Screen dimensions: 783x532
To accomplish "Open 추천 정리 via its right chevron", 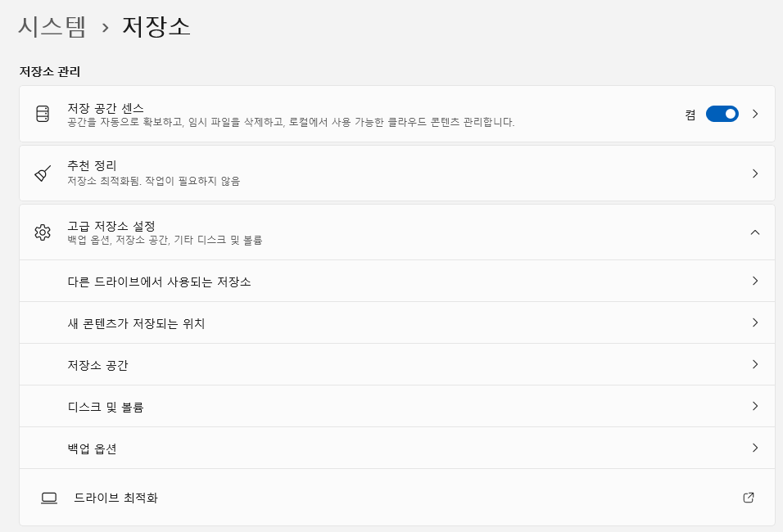I will [755, 174].
